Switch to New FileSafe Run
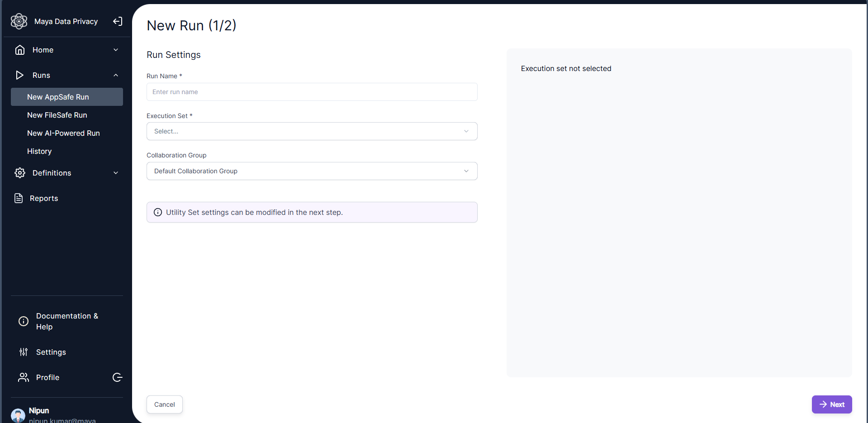The image size is (868, 423). [x=57, y=115]
